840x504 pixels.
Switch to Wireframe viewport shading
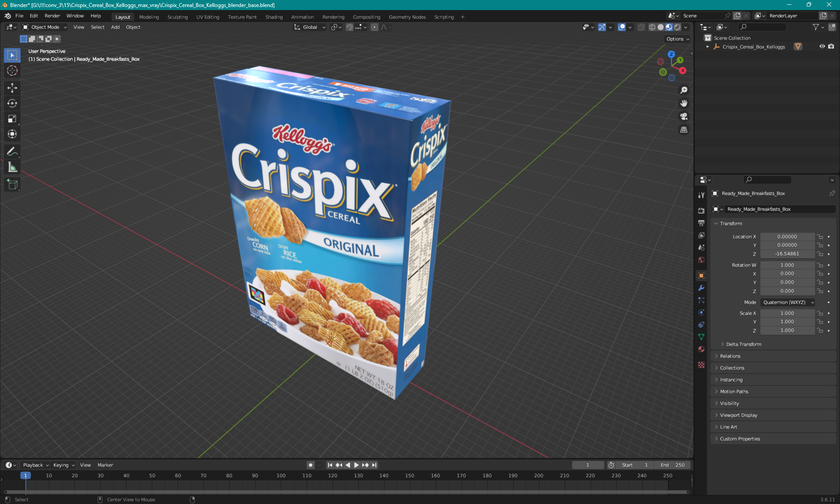(x=652, y=27)
